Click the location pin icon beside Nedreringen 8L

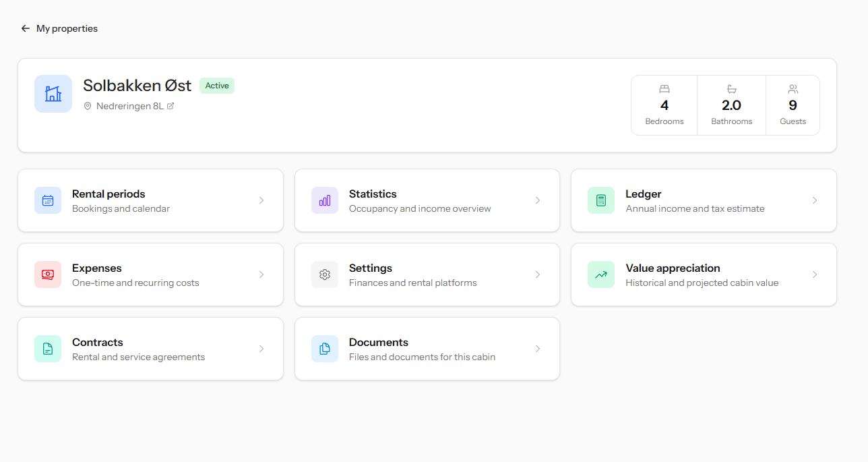[x=87, y=106]
